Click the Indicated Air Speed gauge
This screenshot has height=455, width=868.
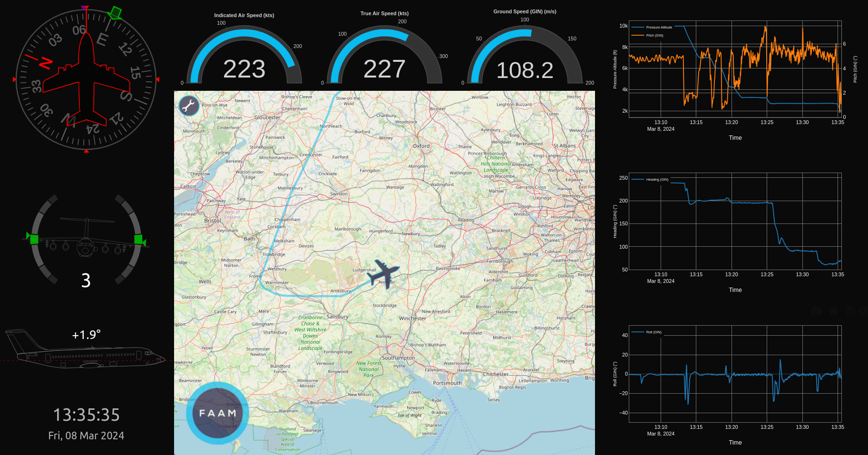[x=244, y=57]
